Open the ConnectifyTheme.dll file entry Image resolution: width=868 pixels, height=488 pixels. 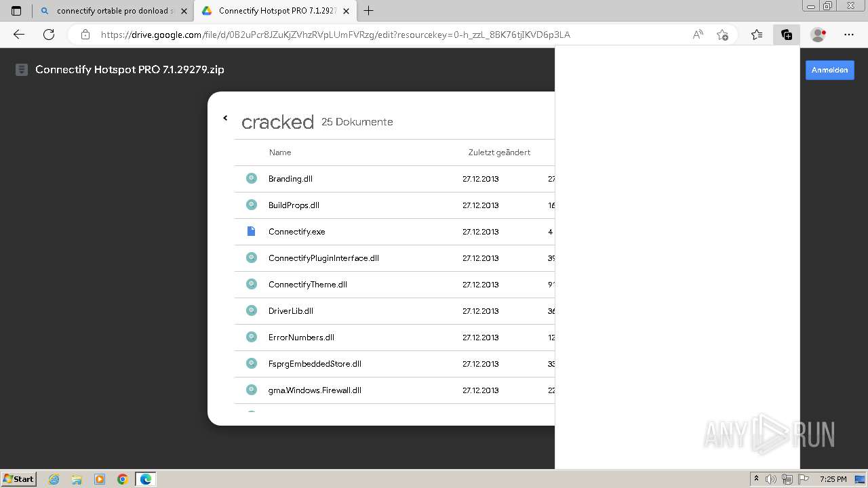coord(308,285)
